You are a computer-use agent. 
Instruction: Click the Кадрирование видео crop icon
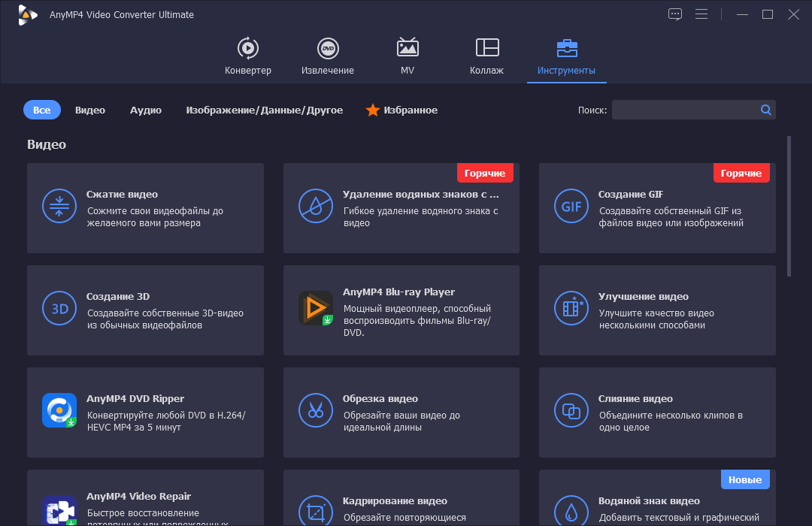coord(315,510)
